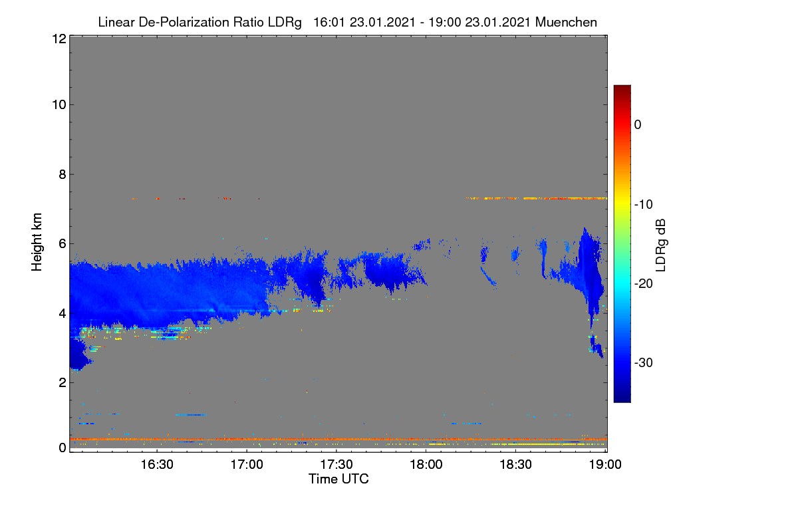The image size is (798, 532).
Task: Click the height 4 tick label
Action: [62, 313]
